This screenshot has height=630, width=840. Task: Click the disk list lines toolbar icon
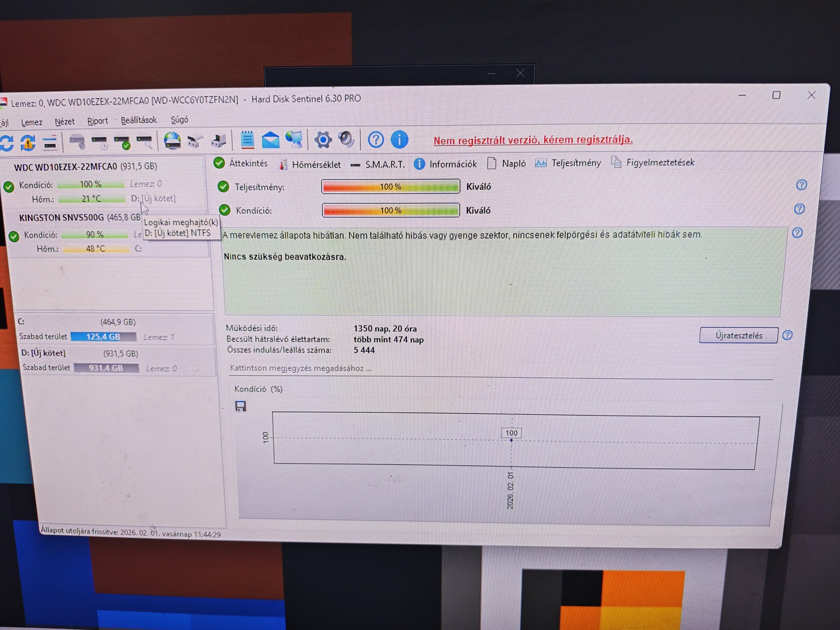(50, 143)
